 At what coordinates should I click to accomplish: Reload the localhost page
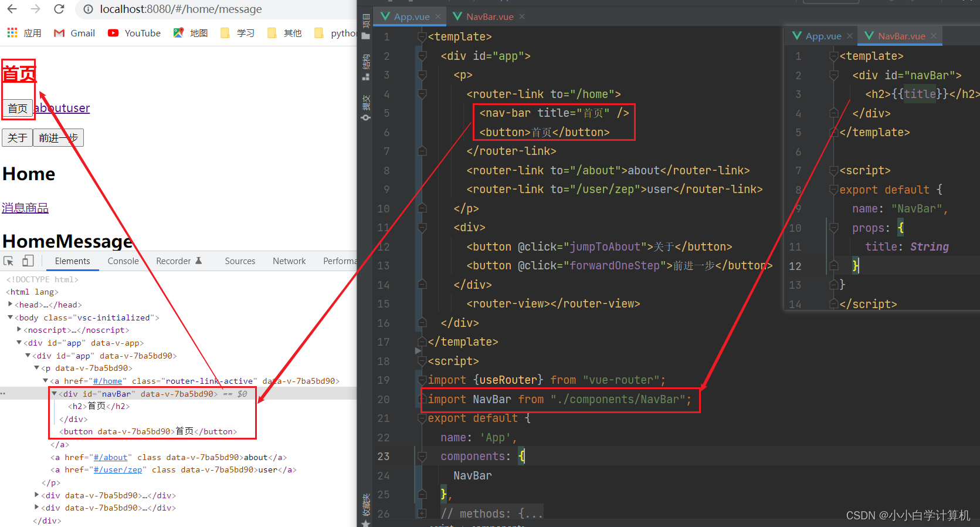(x=59, y=9)
